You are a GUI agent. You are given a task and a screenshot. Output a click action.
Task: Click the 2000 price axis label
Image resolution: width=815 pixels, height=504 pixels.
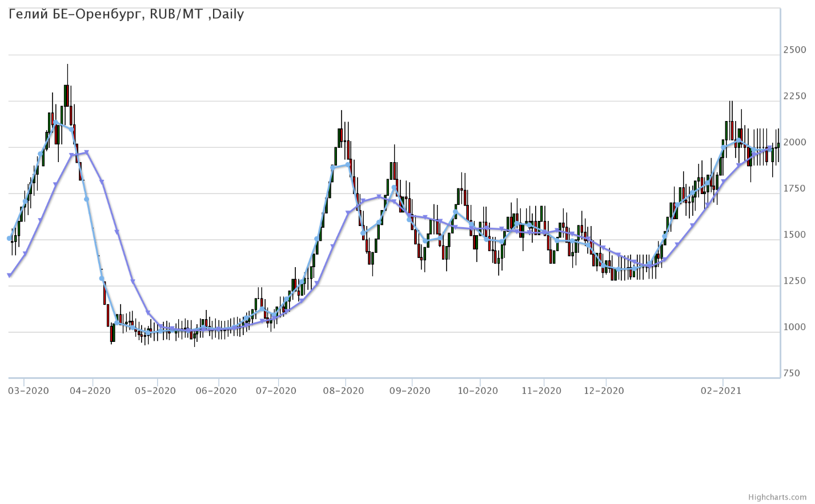[x=794, y=143]
